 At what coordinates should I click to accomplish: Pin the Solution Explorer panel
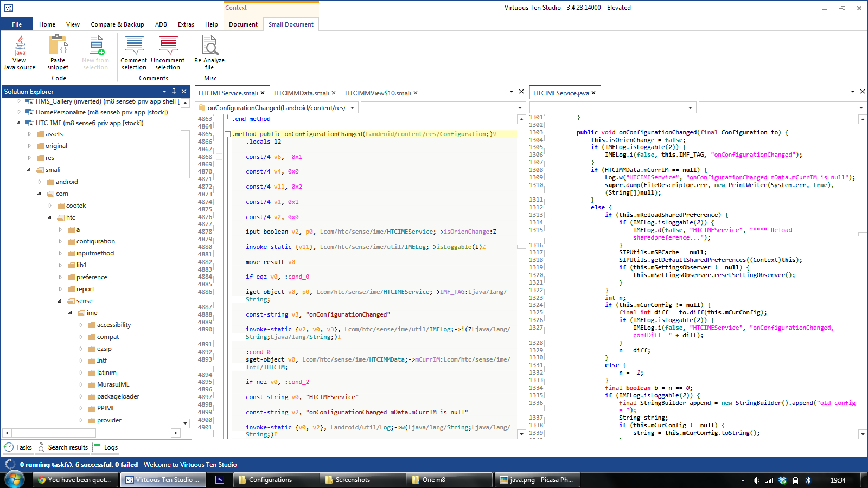(x=174, y=91)
